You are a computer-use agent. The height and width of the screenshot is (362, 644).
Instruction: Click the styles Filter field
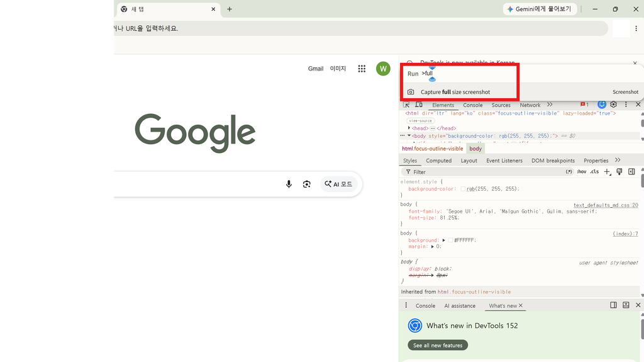(487, 172)
